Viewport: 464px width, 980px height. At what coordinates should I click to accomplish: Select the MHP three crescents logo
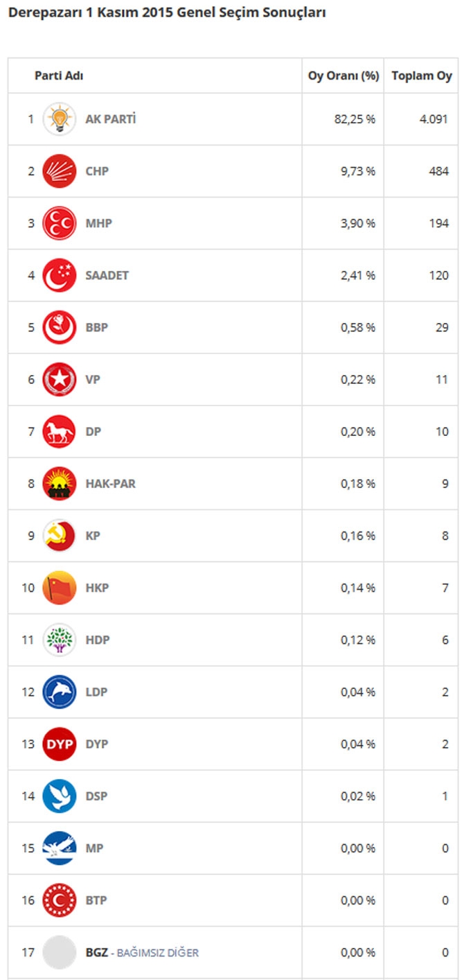point(60,223)
